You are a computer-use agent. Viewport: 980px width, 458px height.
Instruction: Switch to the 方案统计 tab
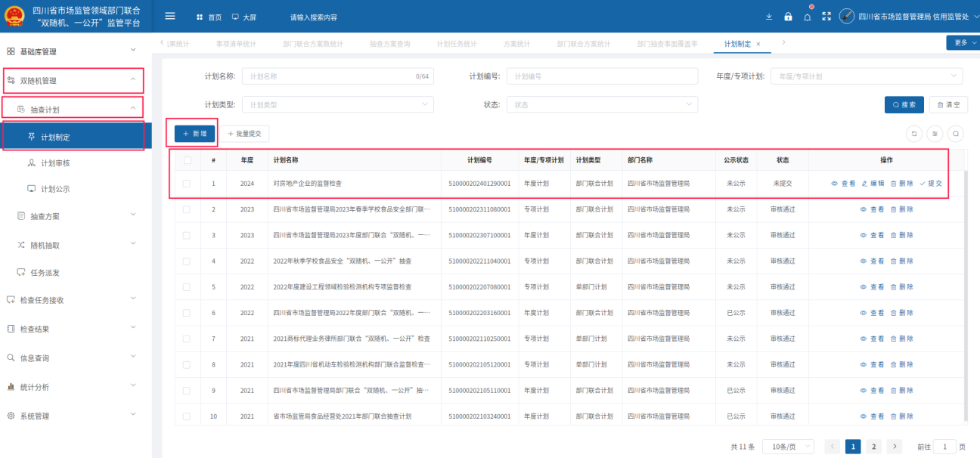(518, 44)
